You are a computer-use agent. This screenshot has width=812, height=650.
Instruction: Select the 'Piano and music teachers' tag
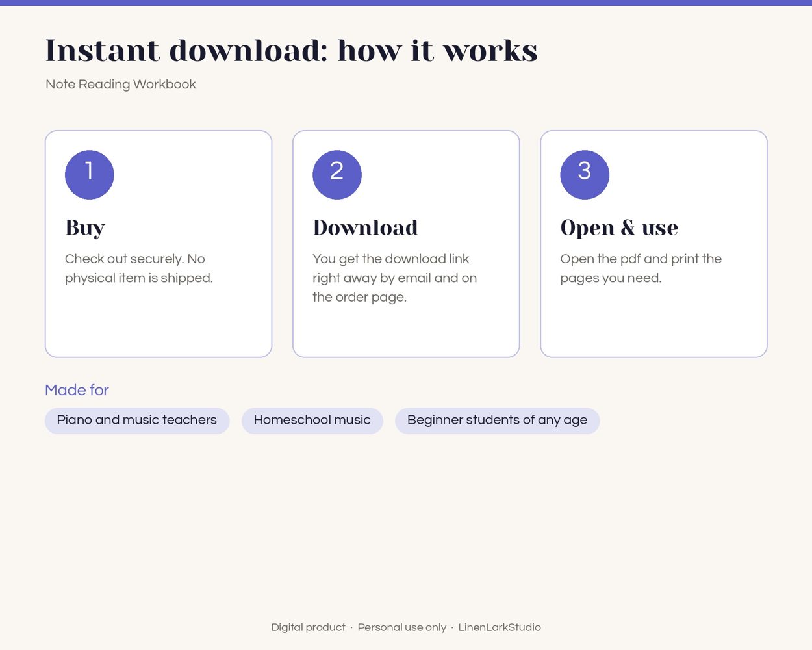(137, 421)
